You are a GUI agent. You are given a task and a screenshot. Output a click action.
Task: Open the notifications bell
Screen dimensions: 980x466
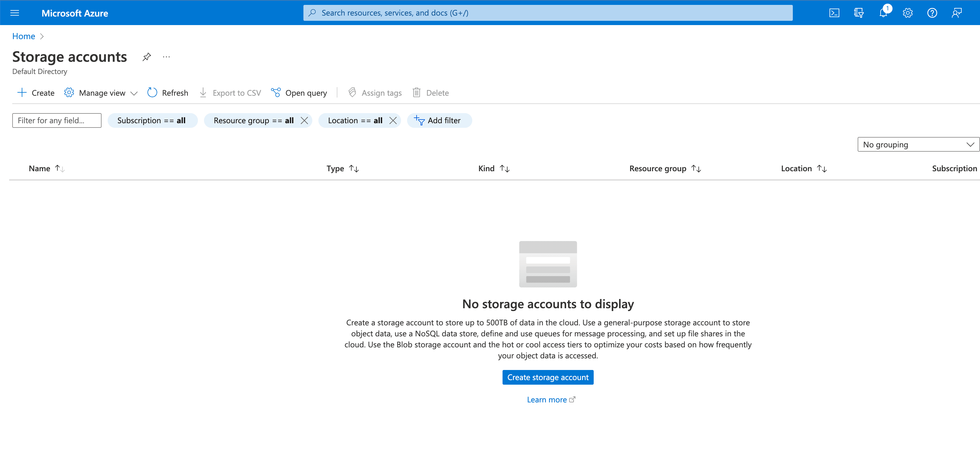(883, 13)
